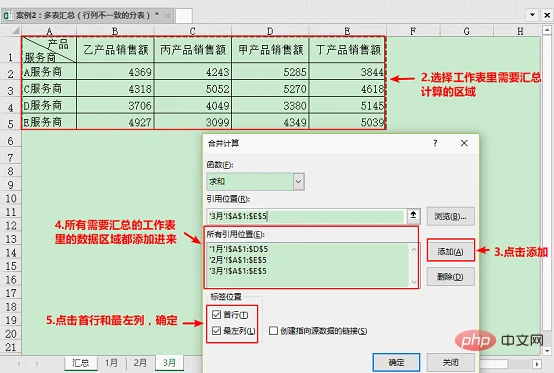
Task: Click the collapse dialog icon beside the reference field
Action: tap(413, 215)
